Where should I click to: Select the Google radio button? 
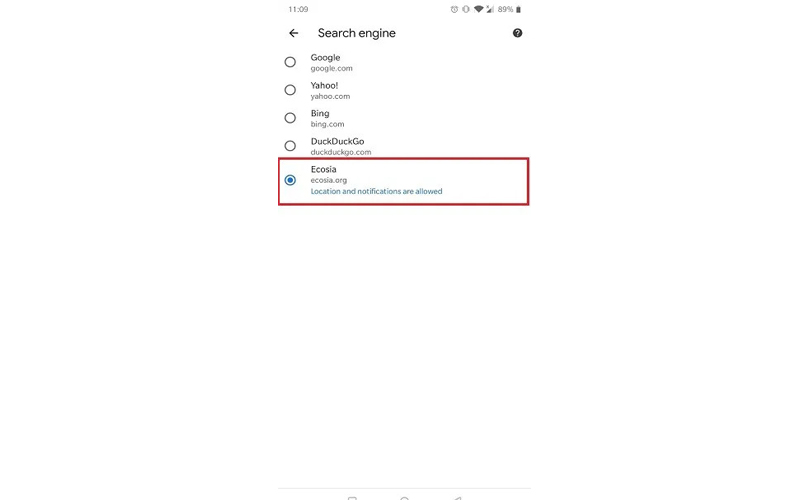290,62
